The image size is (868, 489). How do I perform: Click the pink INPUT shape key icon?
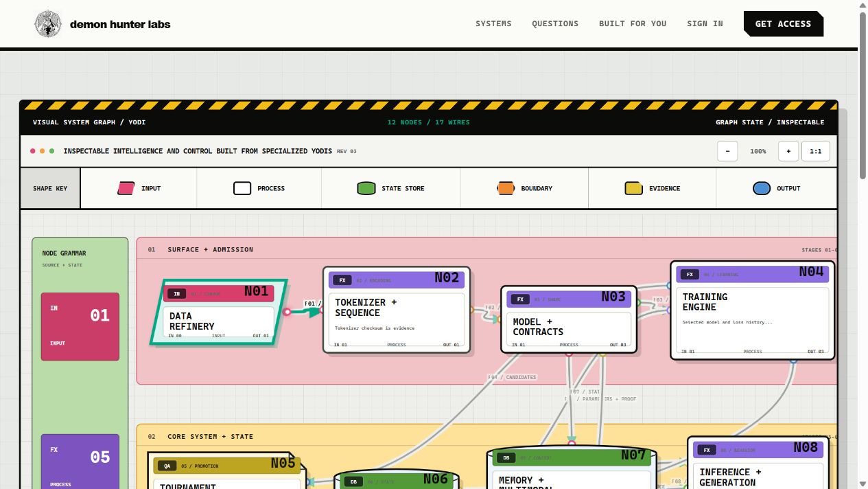[126, 188]
